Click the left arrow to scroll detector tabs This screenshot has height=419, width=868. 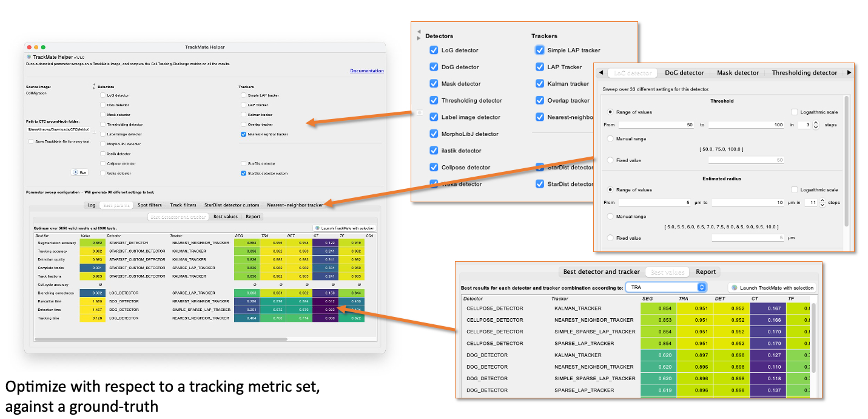click(x=601, y=73)
